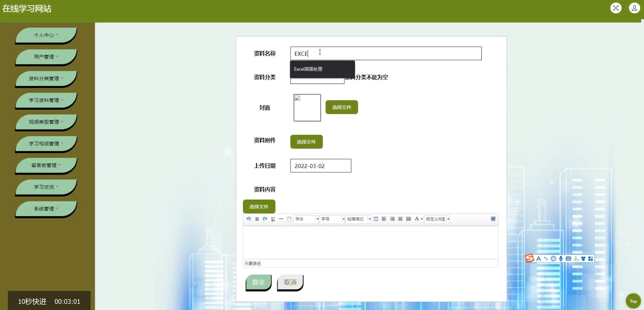This screenshot has height=310, width=644.
Task: Open the 字体 font dropdown
Action: 306,219
